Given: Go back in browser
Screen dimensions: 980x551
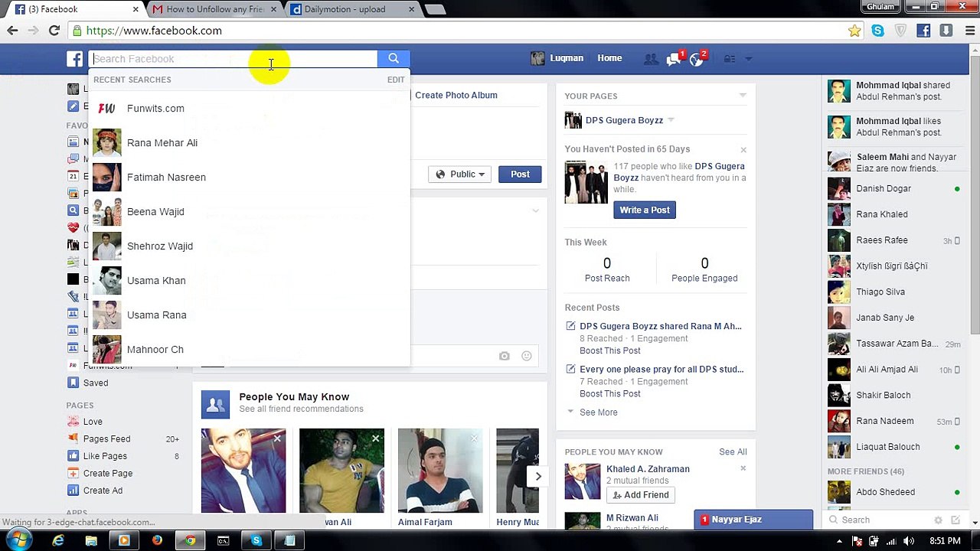Looking at the screenshot, I should coord(12,31).
